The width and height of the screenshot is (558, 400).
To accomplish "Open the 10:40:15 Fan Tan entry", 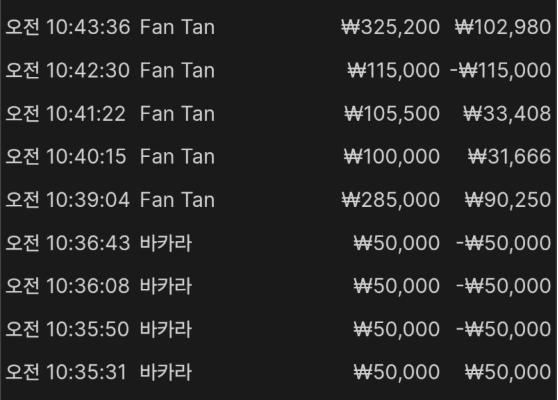I will click(x=279, y=157).
